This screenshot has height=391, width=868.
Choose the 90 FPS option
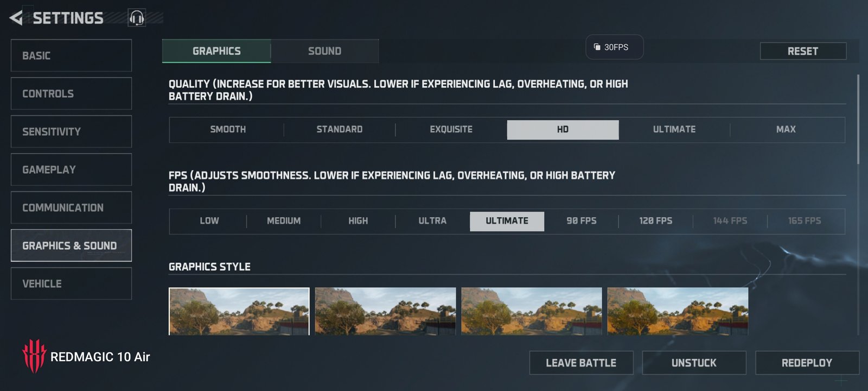(x=581, y=221)
